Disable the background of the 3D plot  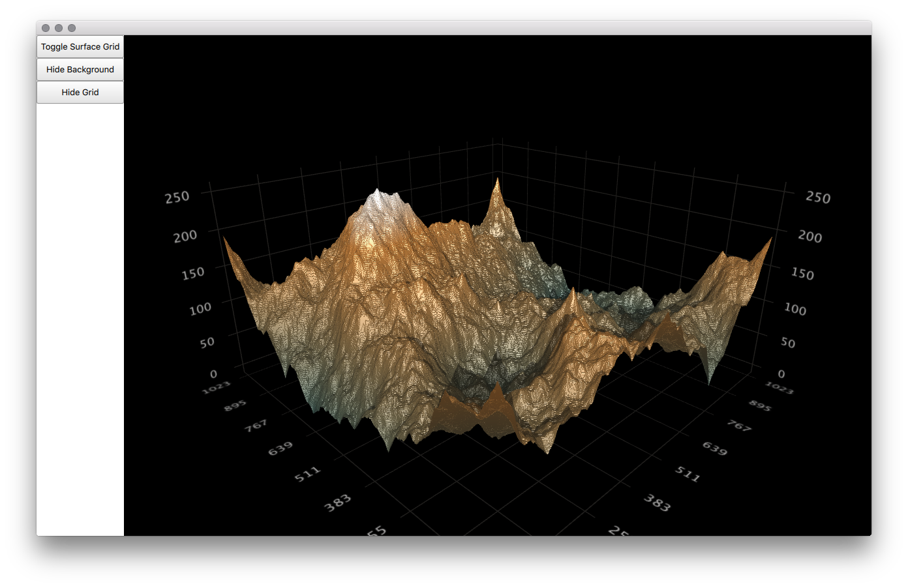point(80,69)
